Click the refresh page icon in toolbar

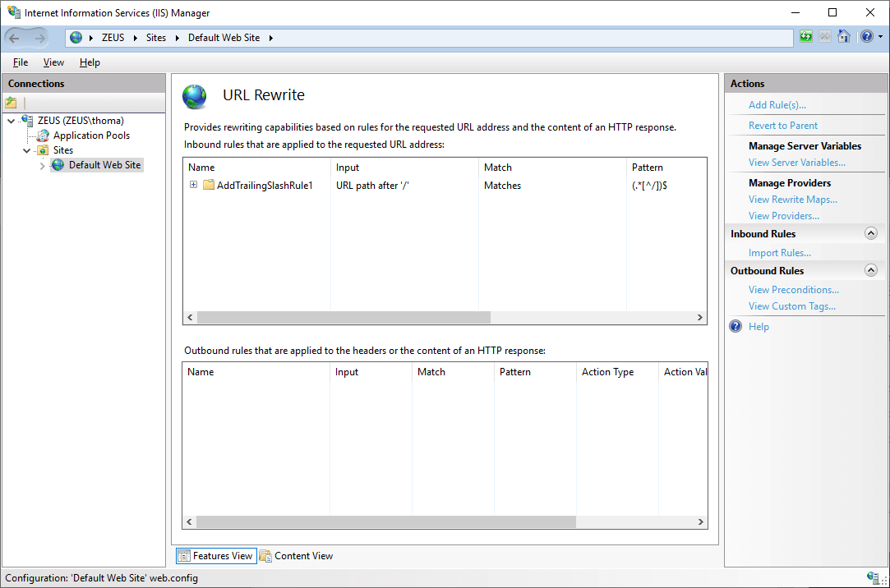click(806, 37)
